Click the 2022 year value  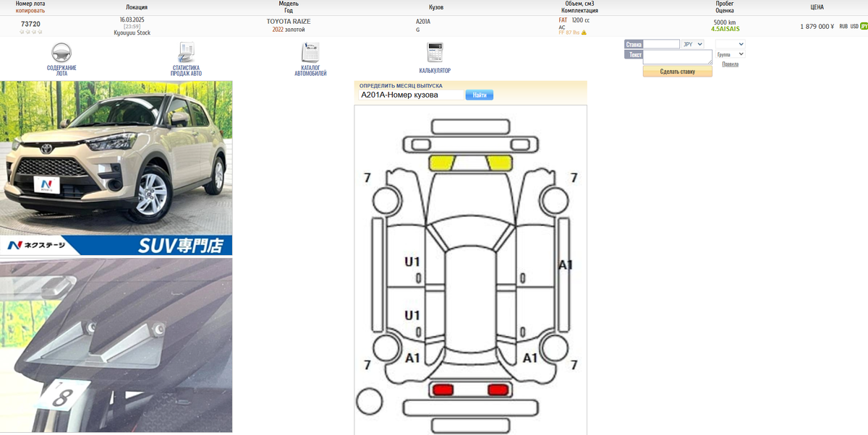pyautogui.click(x=278, y=30)
